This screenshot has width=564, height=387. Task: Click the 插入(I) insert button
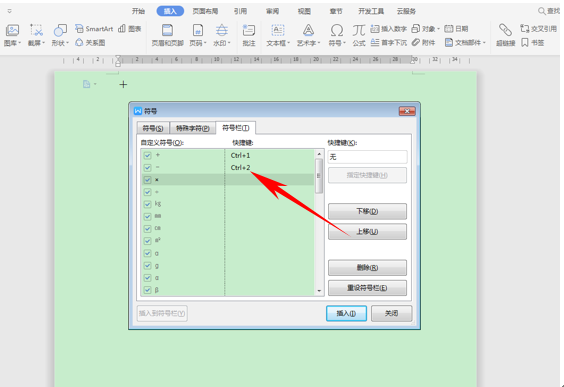tap(346, 313)
